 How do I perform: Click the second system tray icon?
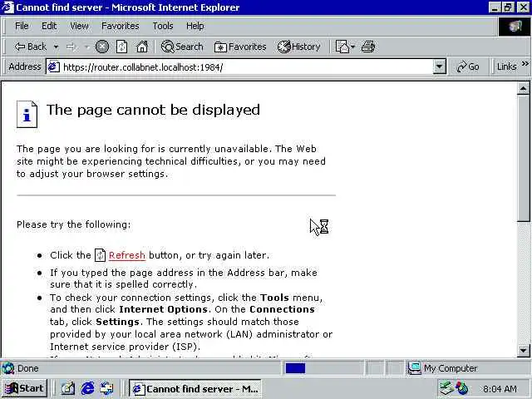pyautogui.click(x=462, y=388)
